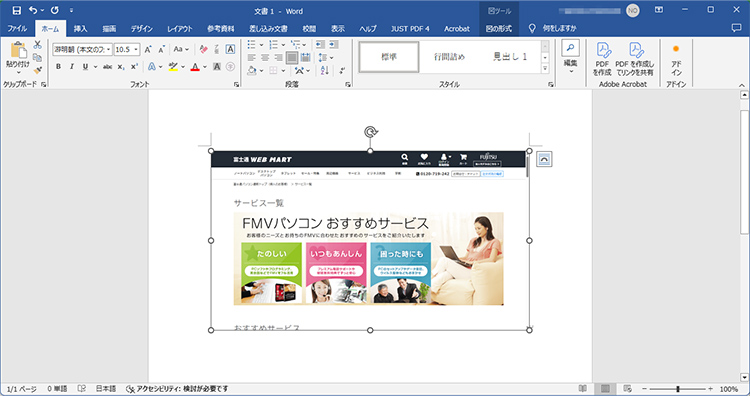Collapse the ribbon with the chevron

click(741, 85)
